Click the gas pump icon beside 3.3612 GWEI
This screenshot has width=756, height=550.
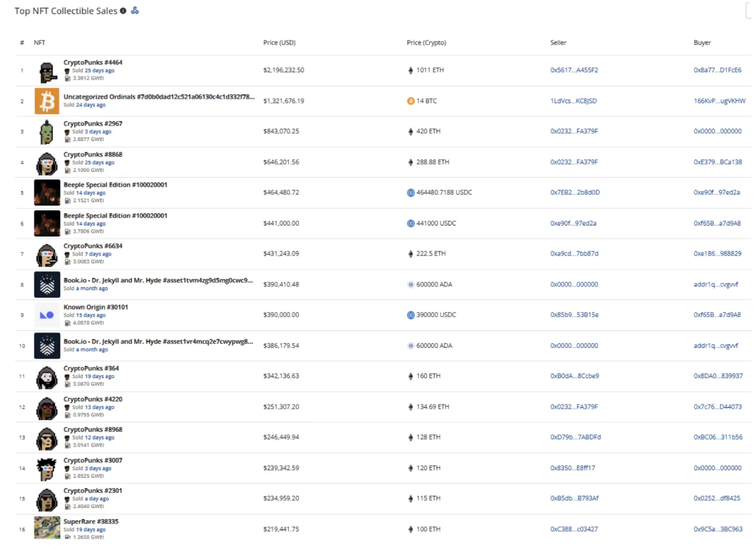67,78
